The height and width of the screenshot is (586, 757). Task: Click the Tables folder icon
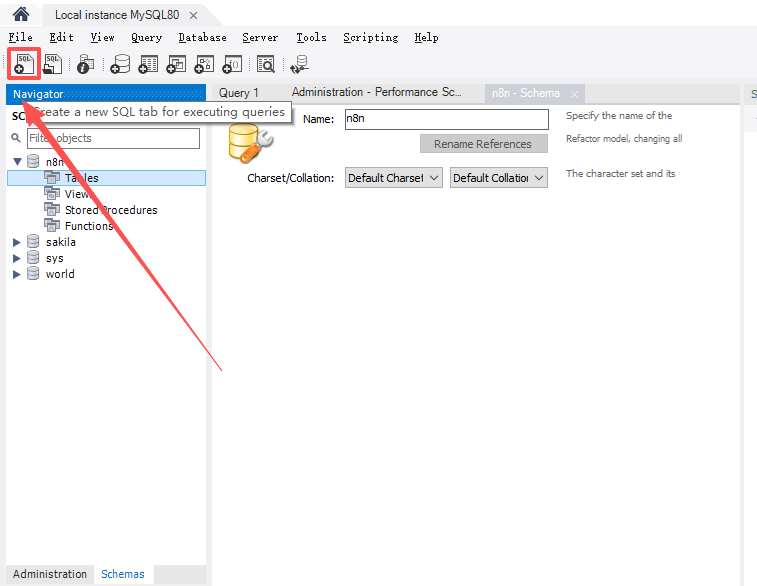click(x=52, y=177)
